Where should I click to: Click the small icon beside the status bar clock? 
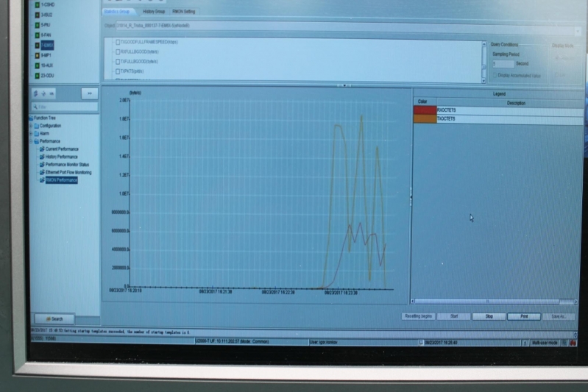[421, 343]
